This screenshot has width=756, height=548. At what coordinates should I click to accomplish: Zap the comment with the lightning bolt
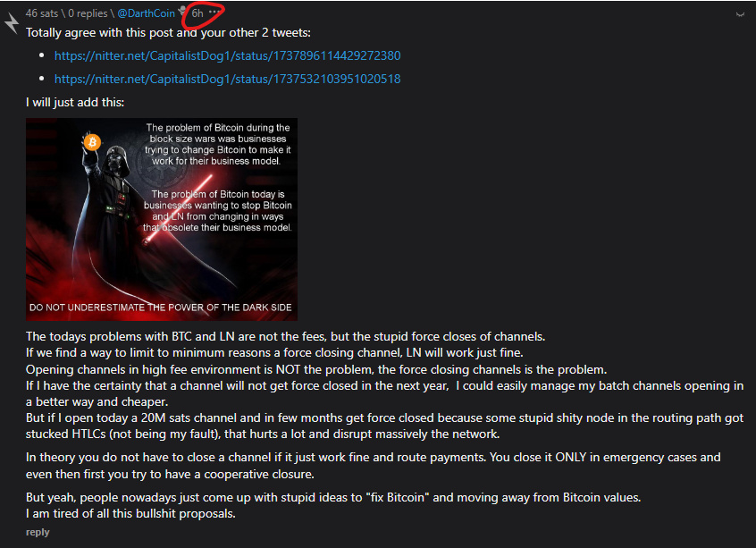point(12,22)
